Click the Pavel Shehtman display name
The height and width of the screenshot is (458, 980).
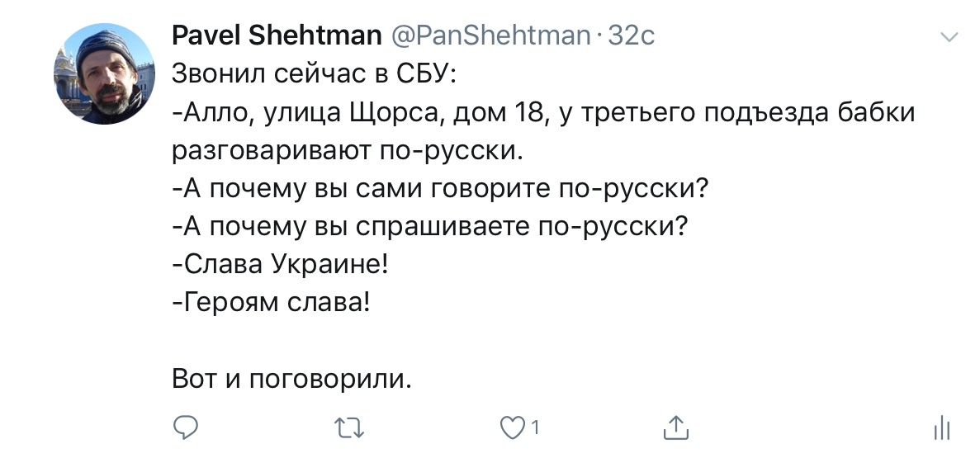[x=277, y=35]
